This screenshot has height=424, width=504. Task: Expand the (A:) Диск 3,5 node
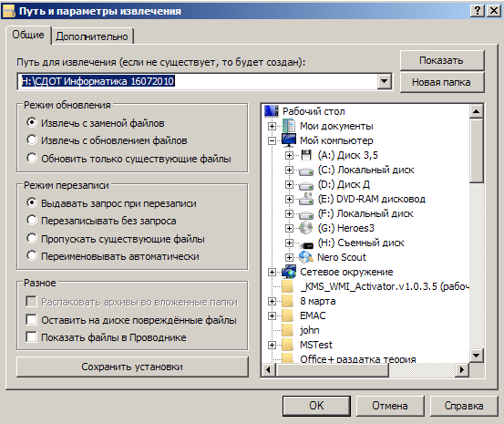289,155
